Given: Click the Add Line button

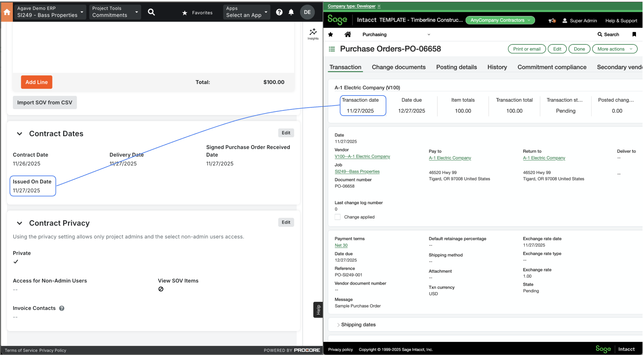Looking at the screenshot, I should [x=36, y=82].
